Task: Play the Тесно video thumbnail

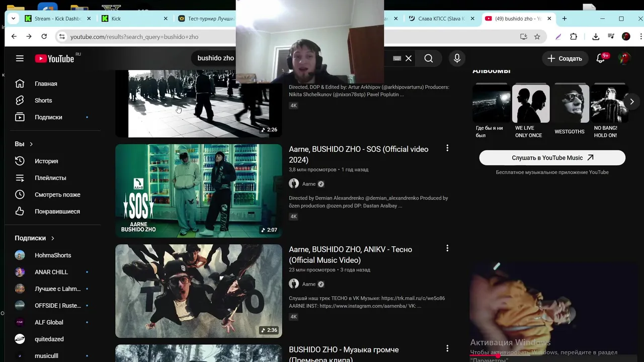Action: [199, 291]
